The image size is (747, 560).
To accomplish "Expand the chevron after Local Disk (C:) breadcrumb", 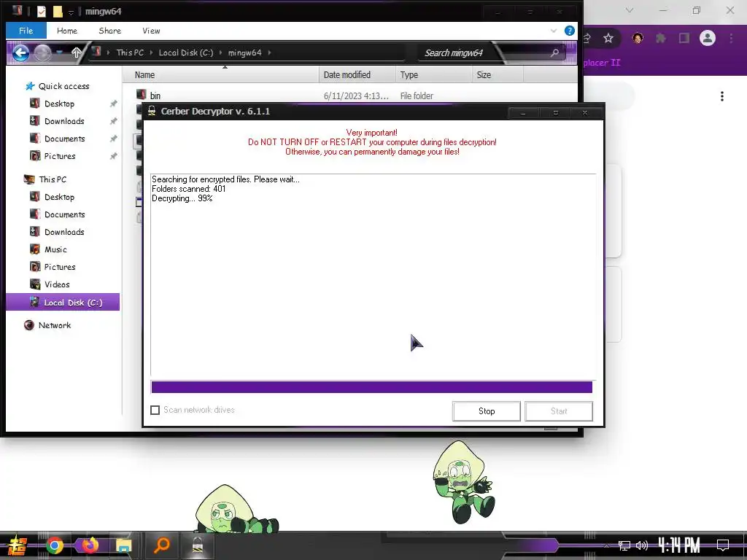I will 220,52.
